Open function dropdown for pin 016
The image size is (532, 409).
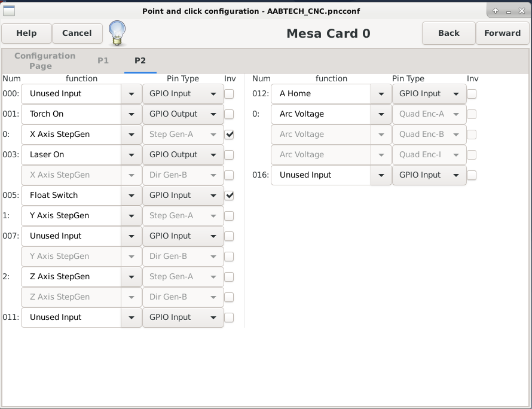pyautogui.click(x=381, y=175)
